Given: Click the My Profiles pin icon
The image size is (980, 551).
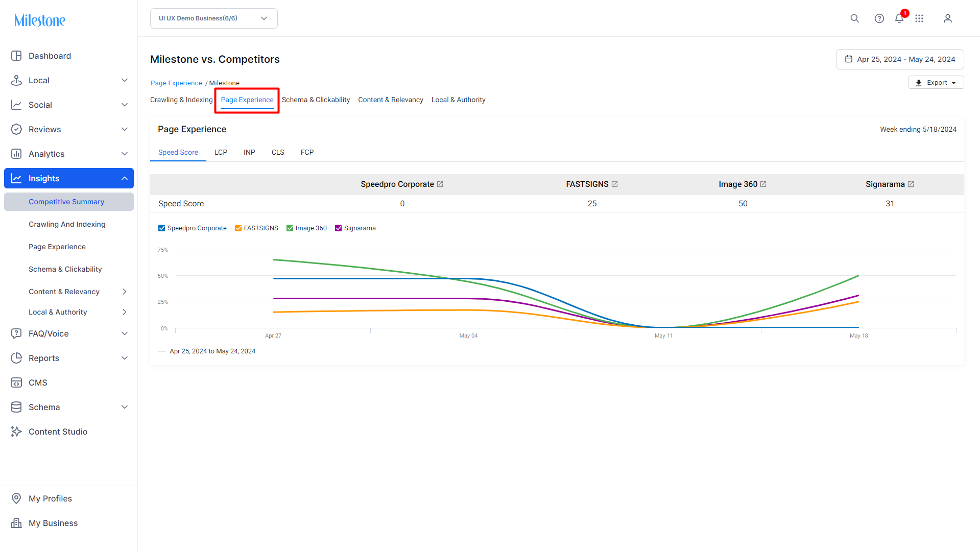Looking at the screenshot, I should tap(16, 498).
